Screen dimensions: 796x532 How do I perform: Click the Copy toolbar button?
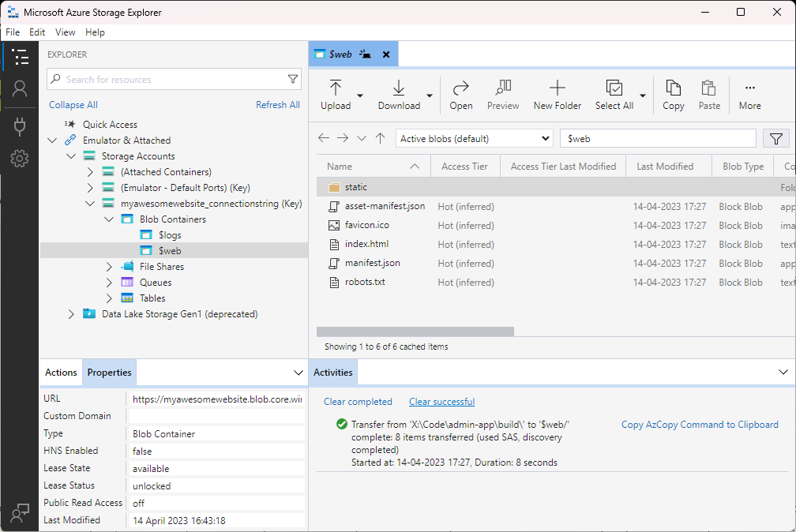pos(673,95)
